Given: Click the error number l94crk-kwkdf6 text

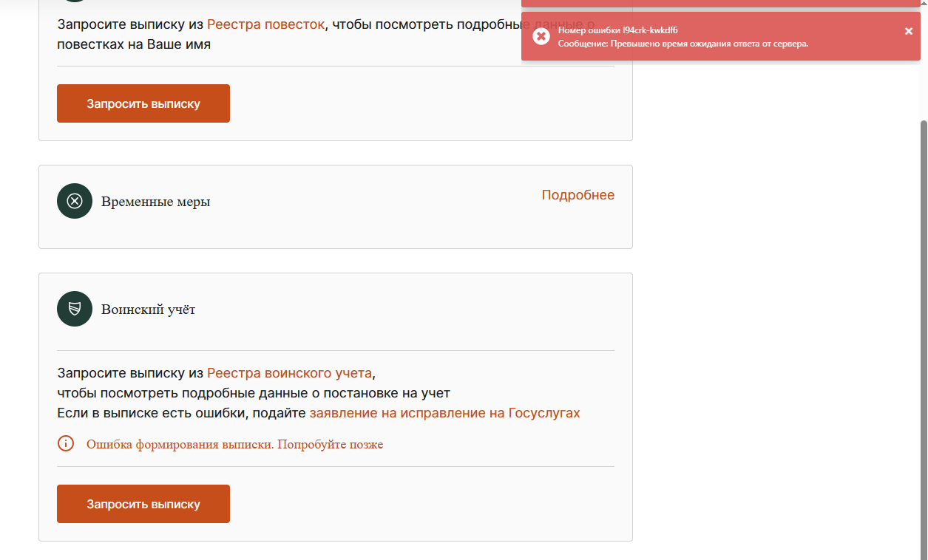Looking at the screenshot, I should coord(618,30).
